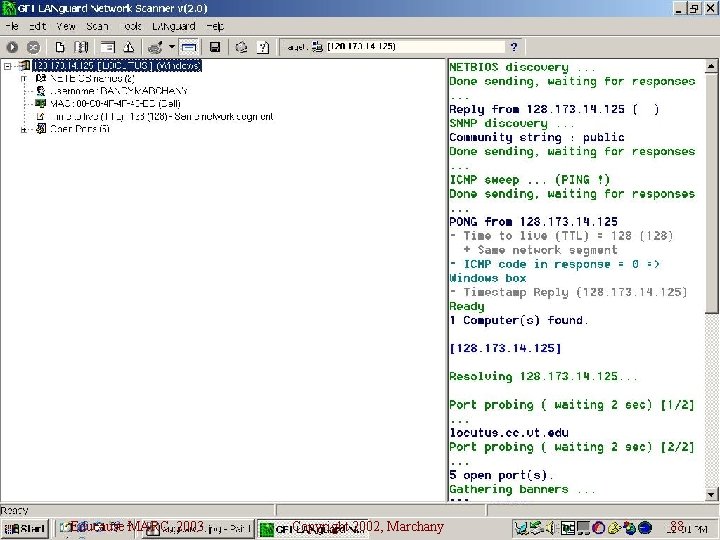Image resolution: width=720 pixels, height=540 pixels.
Task: Open the Scan menu
Action: (x=97, y=26)
